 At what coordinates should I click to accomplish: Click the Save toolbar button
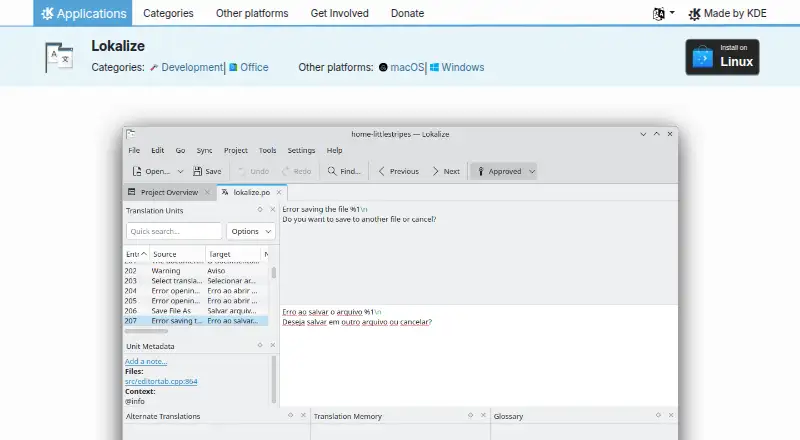[x=207, y=172]
